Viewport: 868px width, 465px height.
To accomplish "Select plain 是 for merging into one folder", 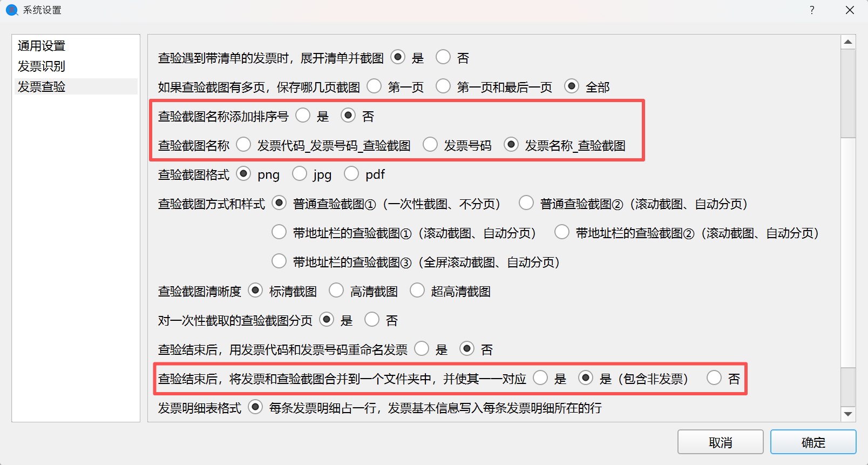I will tap(540, 378).
